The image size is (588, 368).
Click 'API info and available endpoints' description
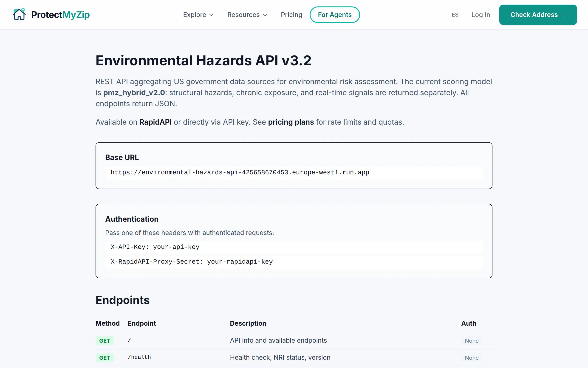click(278, 340)
